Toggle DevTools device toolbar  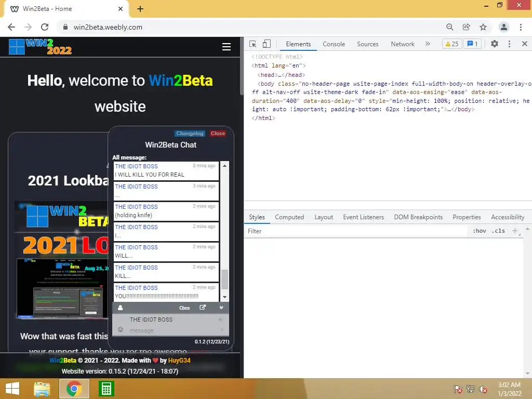pyautogui.click(x=267, y=44)
